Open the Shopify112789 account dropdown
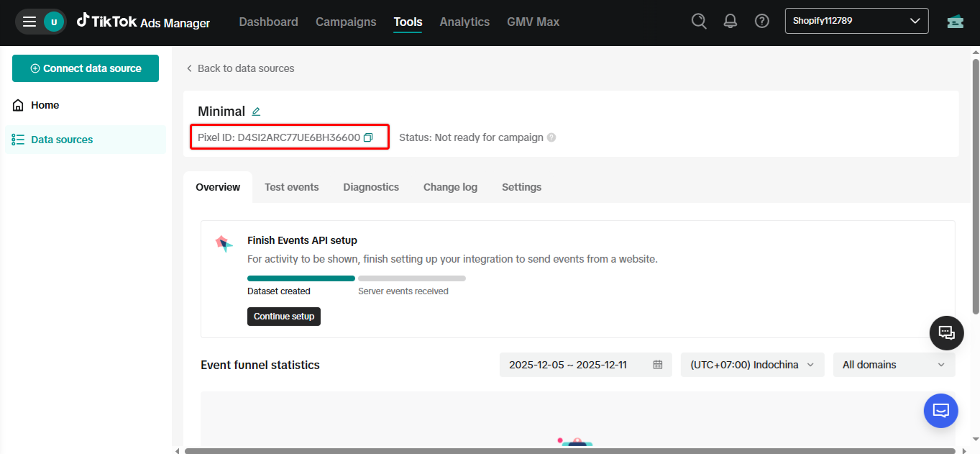980x454 pixels. (x=856, y=21)
